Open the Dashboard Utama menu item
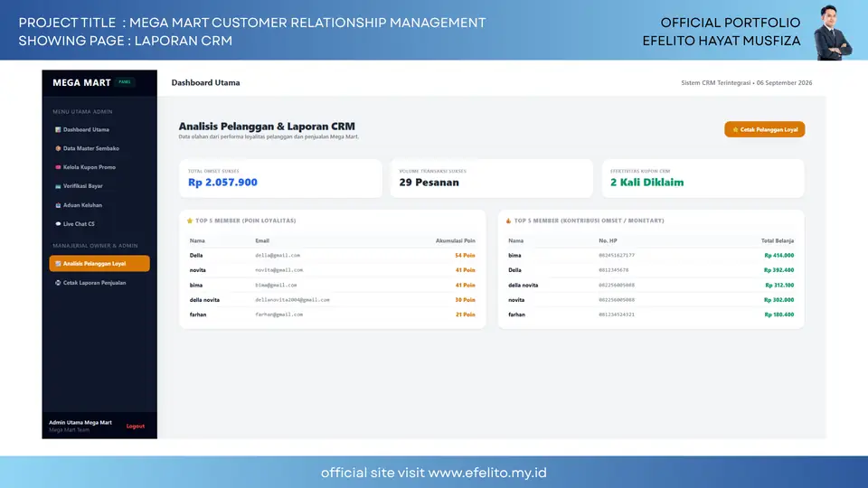 (99, 129)
